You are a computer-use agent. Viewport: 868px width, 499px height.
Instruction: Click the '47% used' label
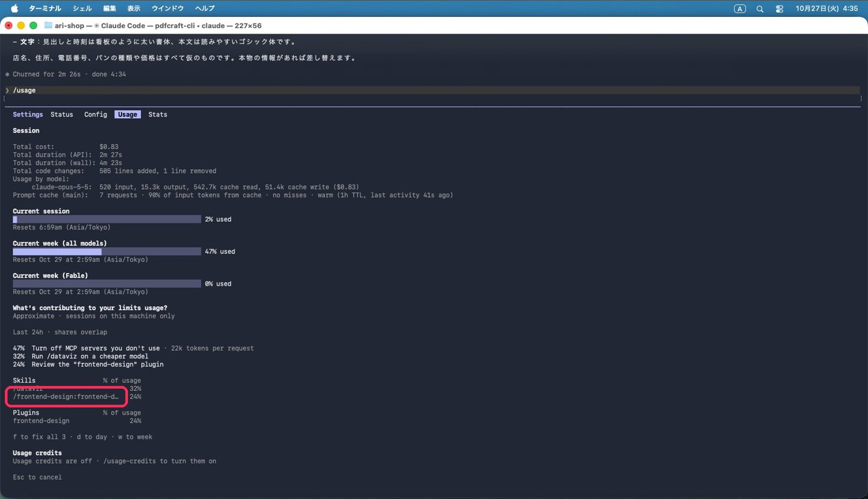pos(220,252)
